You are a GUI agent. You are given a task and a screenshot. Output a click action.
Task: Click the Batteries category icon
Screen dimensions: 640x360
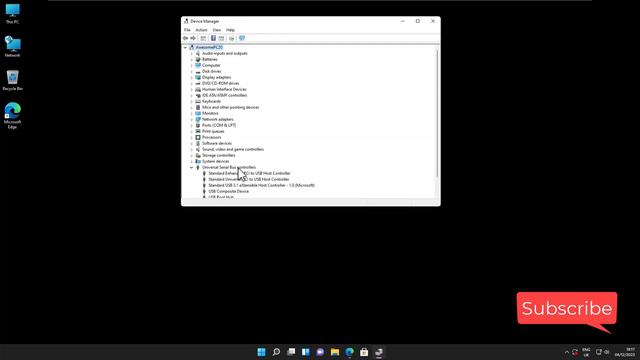tap(198, 59)
